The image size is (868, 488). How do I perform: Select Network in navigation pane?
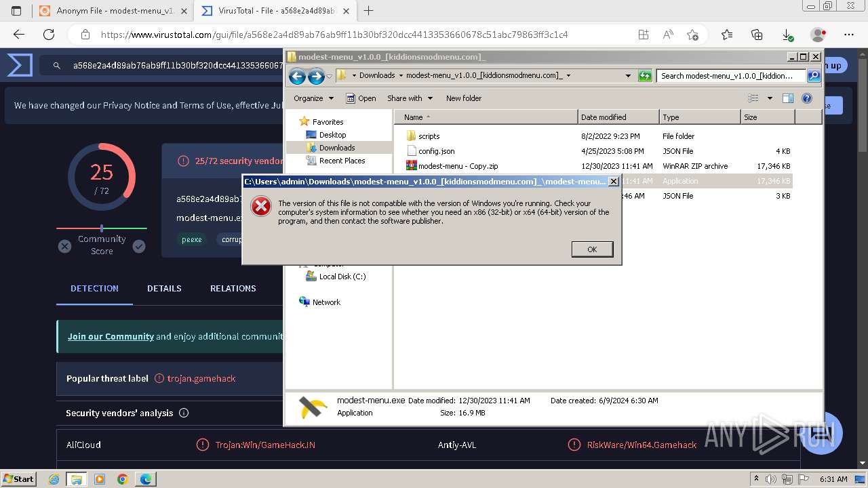(326, 302)
